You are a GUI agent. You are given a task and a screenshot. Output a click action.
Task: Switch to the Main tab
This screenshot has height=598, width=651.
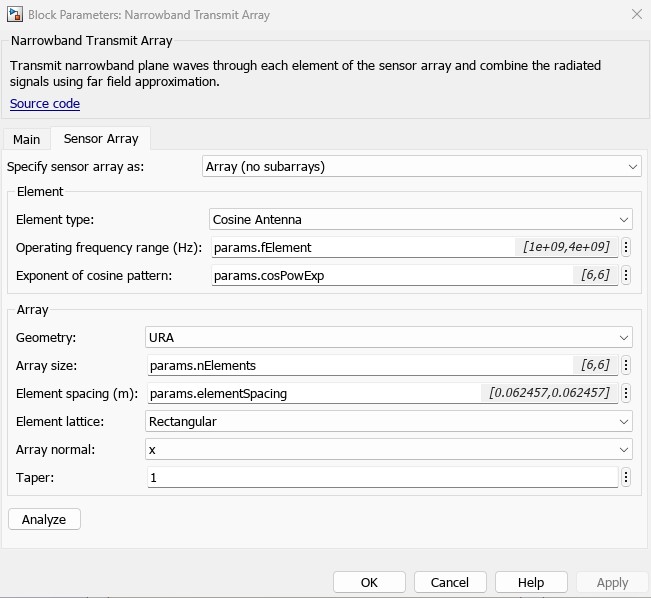click(x=26, y=139)
